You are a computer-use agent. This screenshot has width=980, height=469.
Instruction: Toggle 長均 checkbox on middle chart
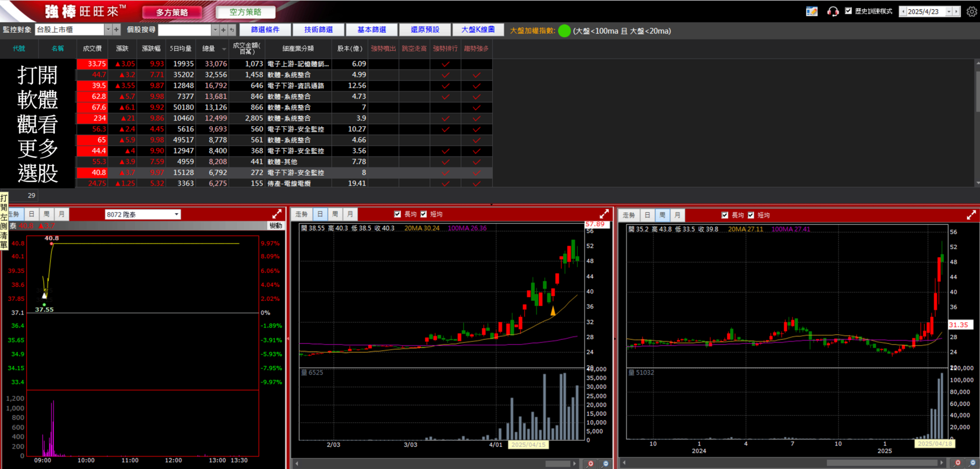coord(397,214)
